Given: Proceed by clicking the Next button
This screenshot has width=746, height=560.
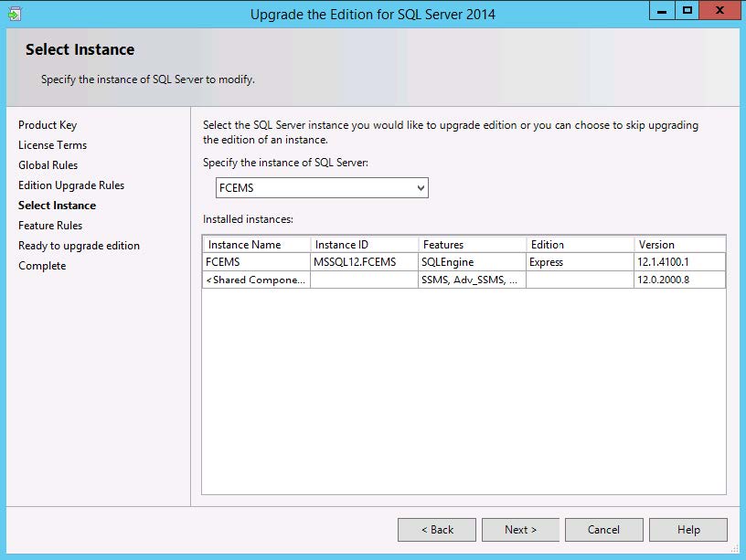Looking at the screenshot, I should tap(520, 530).
